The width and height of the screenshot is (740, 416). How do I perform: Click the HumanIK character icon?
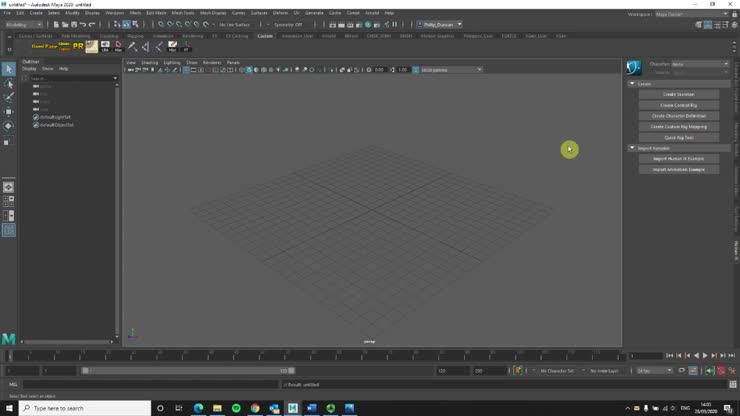click(x=634, y=68)
